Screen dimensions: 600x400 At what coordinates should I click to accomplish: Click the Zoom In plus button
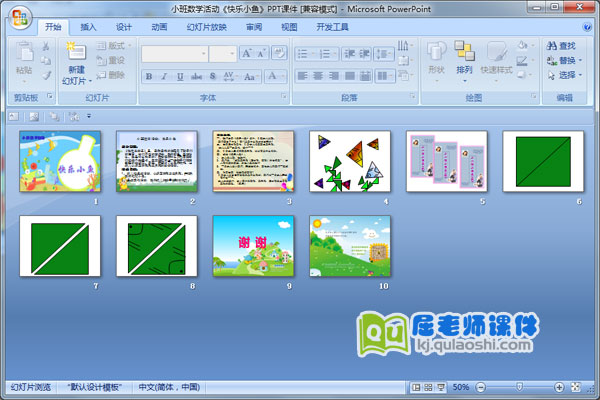tap(559, 387)
